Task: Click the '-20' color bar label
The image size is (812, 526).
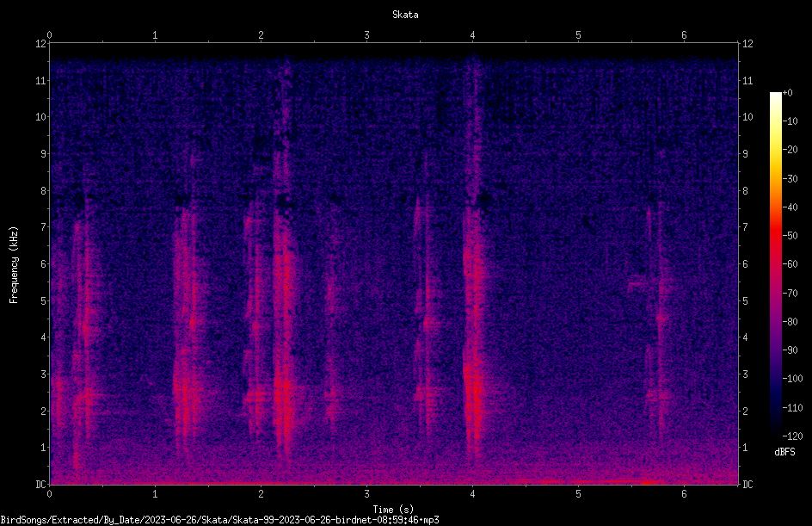Action: tap(790, 150)
